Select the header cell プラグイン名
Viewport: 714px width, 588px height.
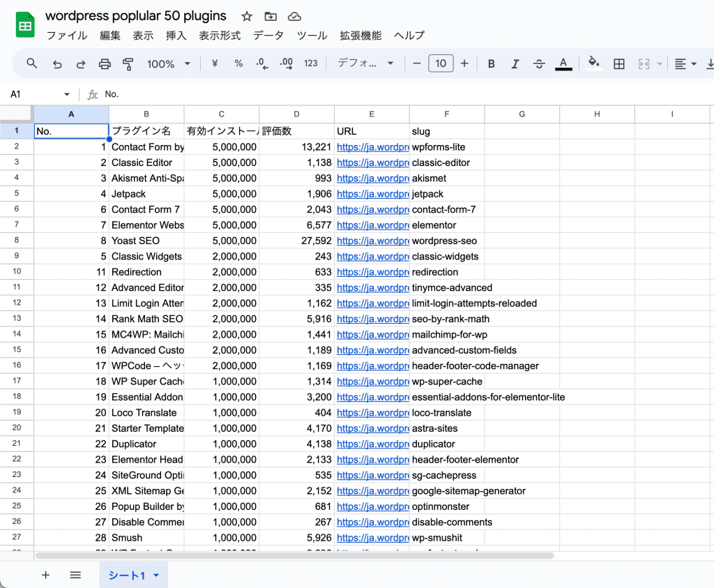click(x=146, y=131)
